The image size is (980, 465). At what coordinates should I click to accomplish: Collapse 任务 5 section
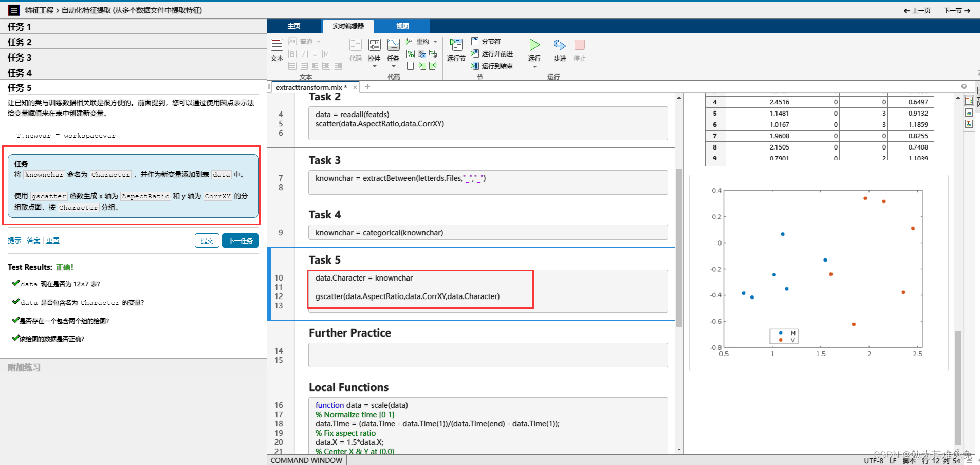133,88
